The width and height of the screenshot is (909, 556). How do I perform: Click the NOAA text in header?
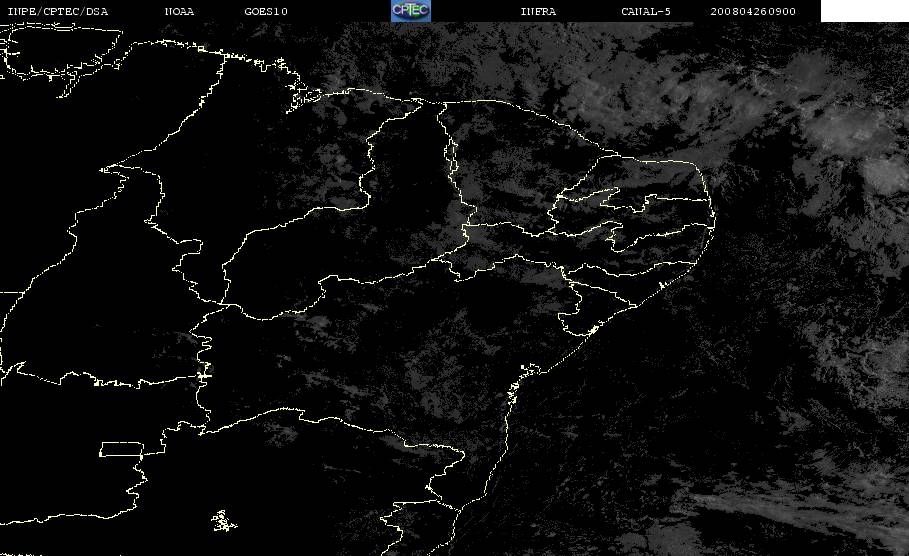point(179,11)
